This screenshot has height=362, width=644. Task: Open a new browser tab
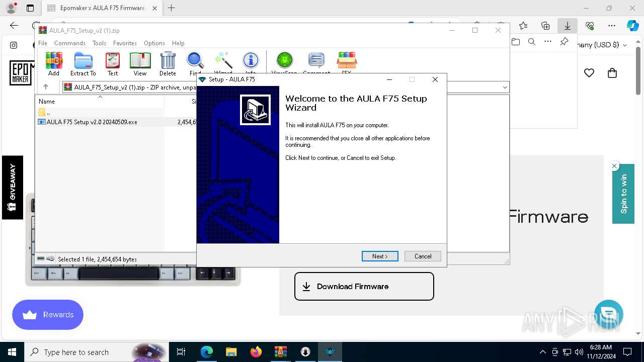tap(172, 8)
